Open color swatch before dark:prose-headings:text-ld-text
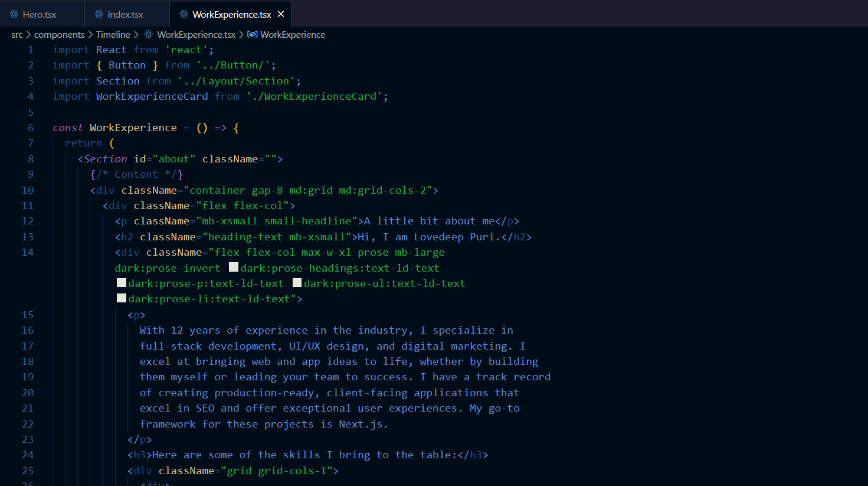The width and height of the screenshot is (868, 486). pos(234,268)
